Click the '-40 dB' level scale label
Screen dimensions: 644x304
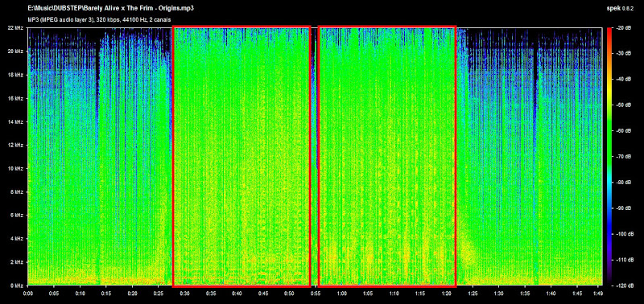pyautogui.click(x=623, y=80)
